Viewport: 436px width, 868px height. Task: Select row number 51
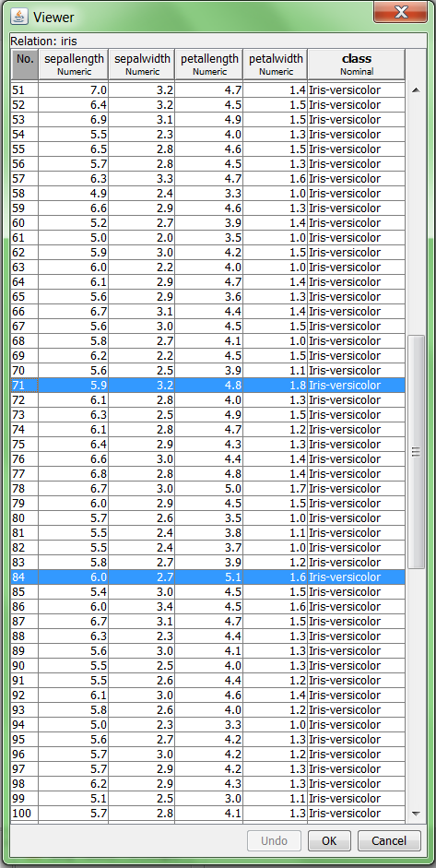tap(24, 90)
